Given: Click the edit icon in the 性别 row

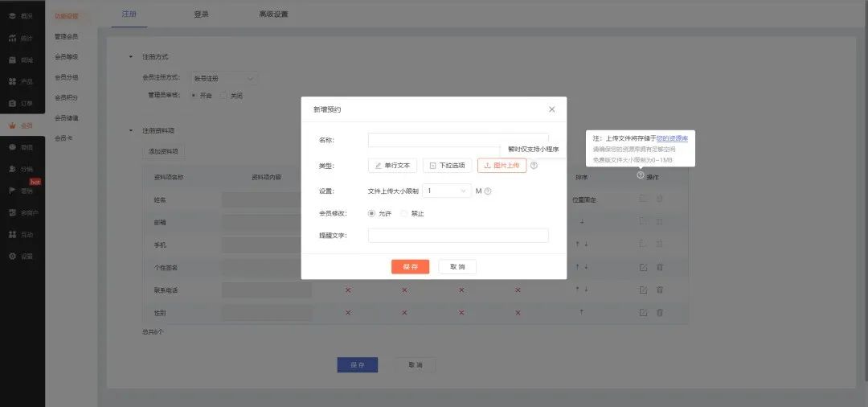Looking at the screenshot, I should (x=643, y=312).
